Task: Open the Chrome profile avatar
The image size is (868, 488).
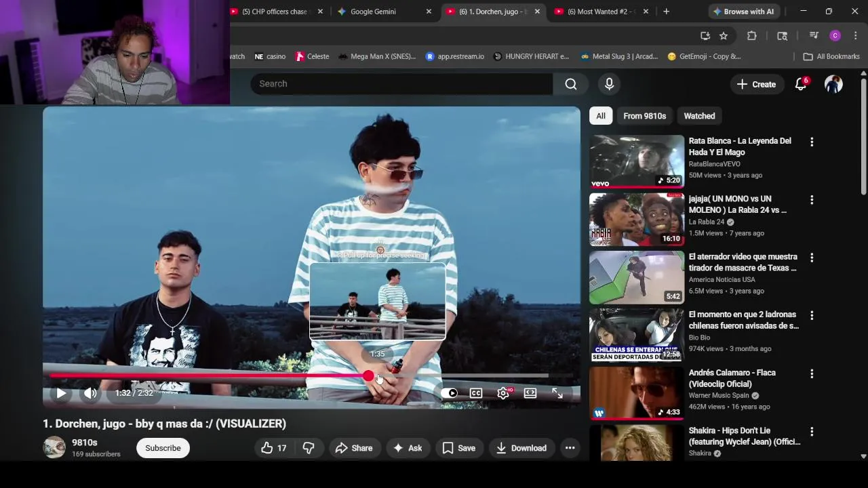Action: [x=835, y=36]
